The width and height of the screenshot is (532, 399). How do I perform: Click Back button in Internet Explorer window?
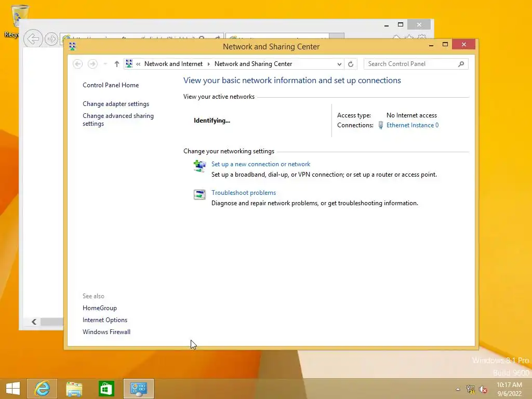point(33,38)
